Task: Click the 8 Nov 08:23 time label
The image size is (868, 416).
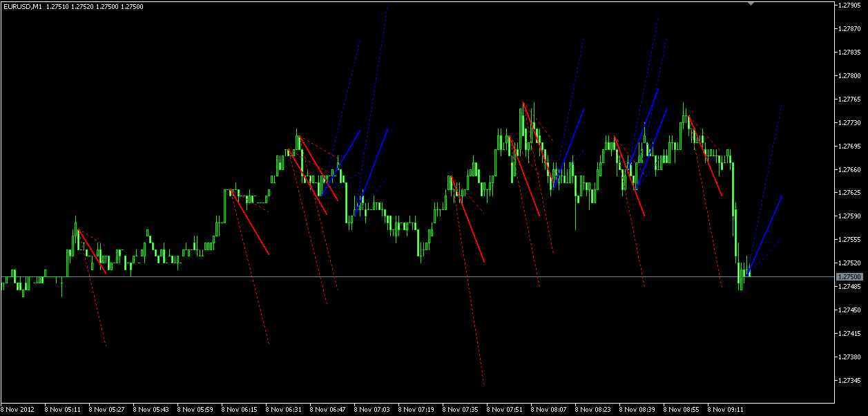Action: click(594, 409)
